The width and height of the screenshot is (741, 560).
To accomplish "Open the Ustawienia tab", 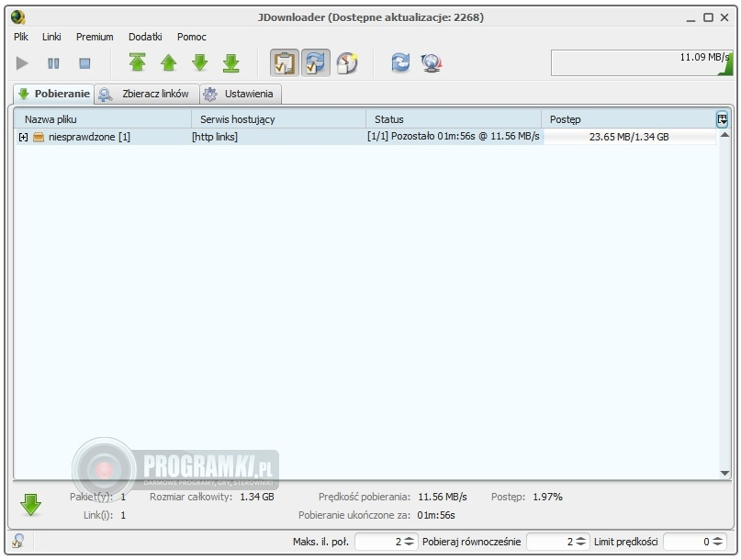I will click(x=241, y=94).
